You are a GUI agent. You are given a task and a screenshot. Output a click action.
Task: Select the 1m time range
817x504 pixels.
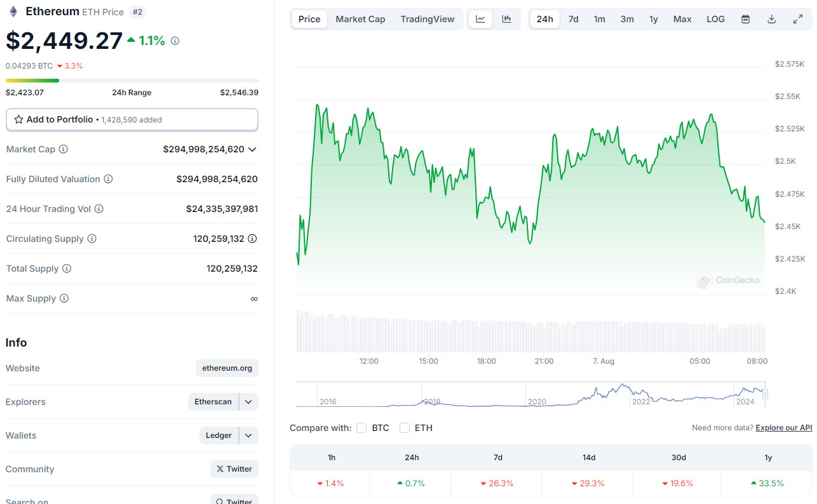point(599,19)
